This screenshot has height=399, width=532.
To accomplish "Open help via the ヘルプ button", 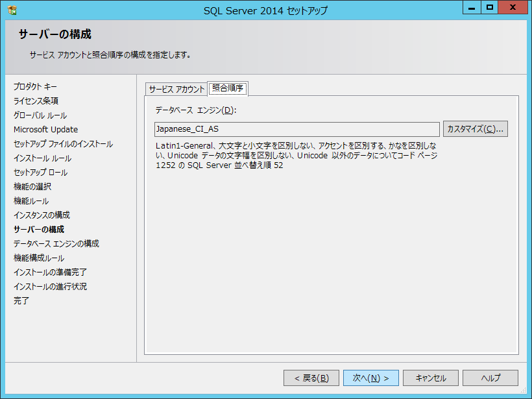I will (x=490, y=378).
